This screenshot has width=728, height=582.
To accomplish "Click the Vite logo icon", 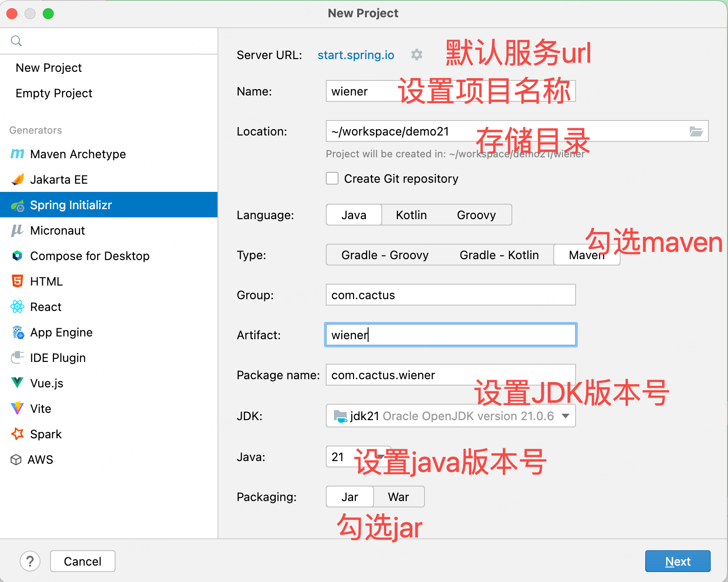I will tap(17, 408).
